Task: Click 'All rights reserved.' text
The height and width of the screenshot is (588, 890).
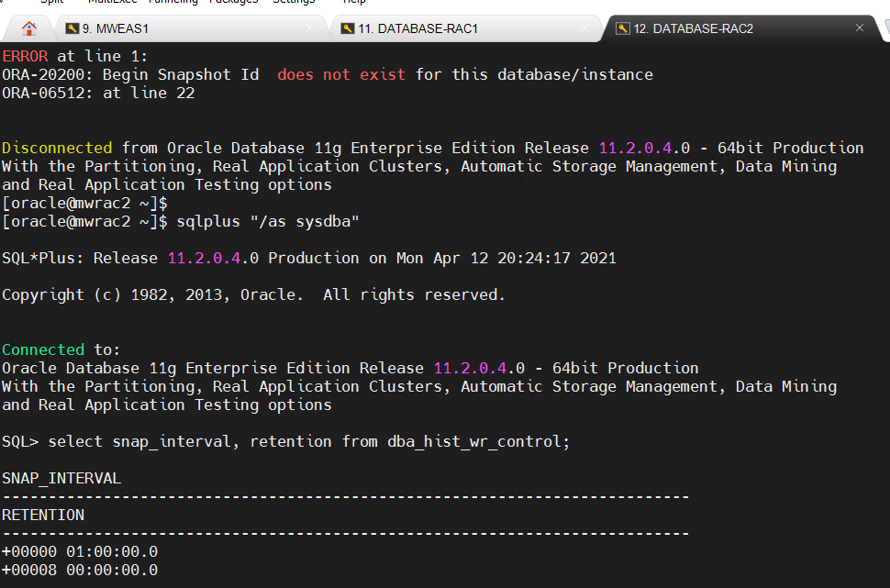Action: (415, 295)
